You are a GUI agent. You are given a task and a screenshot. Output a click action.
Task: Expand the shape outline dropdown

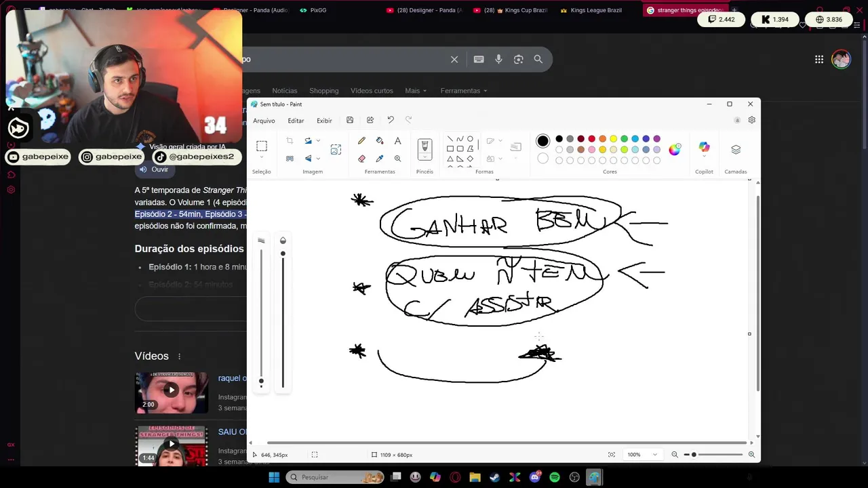(x=500, y=141)
